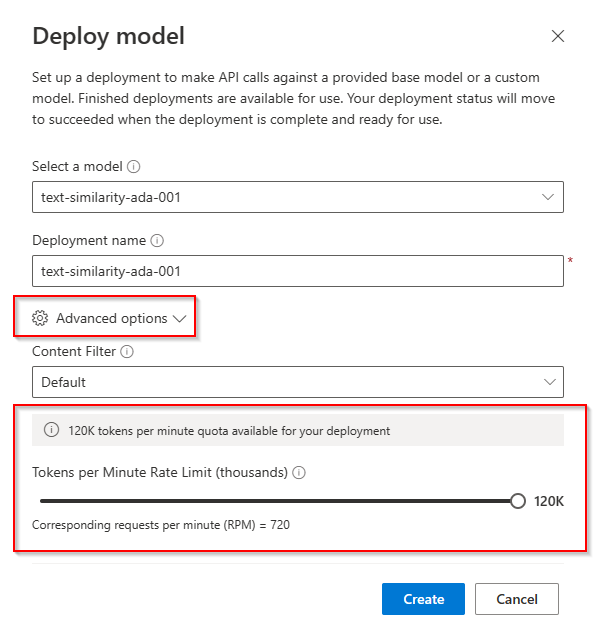Close the Deploy model dialog

click(x=558, y=36)
